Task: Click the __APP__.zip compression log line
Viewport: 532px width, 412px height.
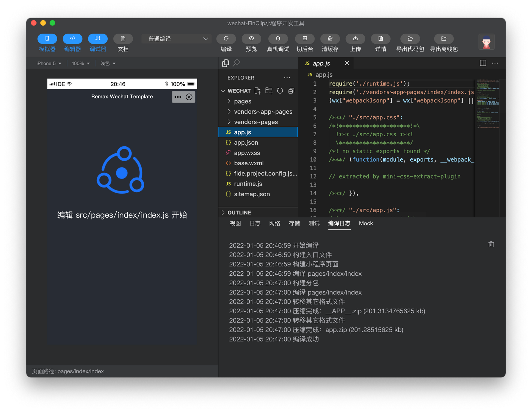Action: click(327, 311)
